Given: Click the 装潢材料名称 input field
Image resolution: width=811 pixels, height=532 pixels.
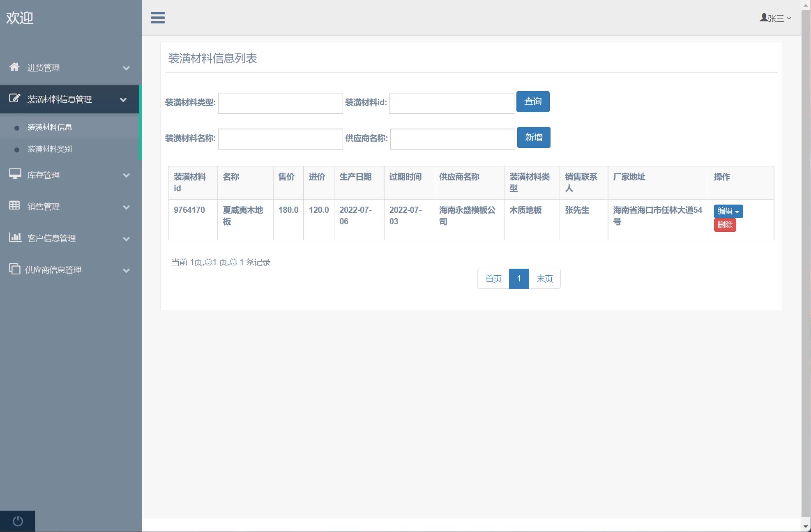Looking at the screenshot, I should (x=280, y=139).
